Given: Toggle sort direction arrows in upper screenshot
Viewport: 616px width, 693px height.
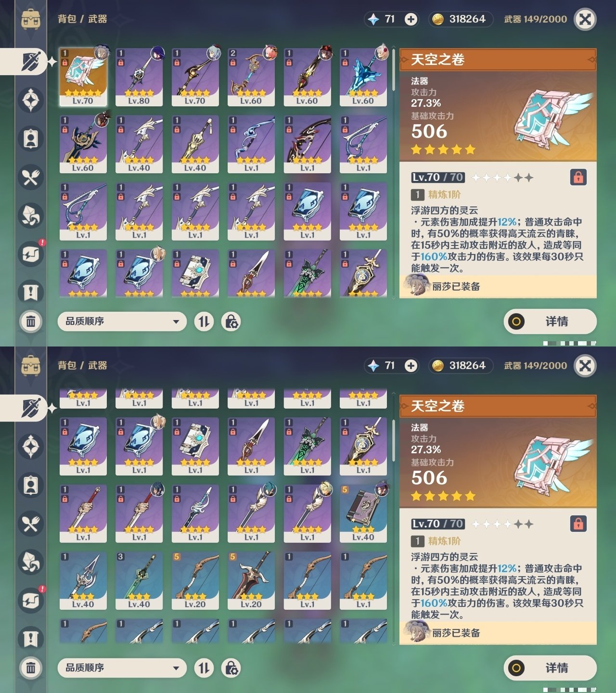Looking at the screenshot, I should 204,321.
